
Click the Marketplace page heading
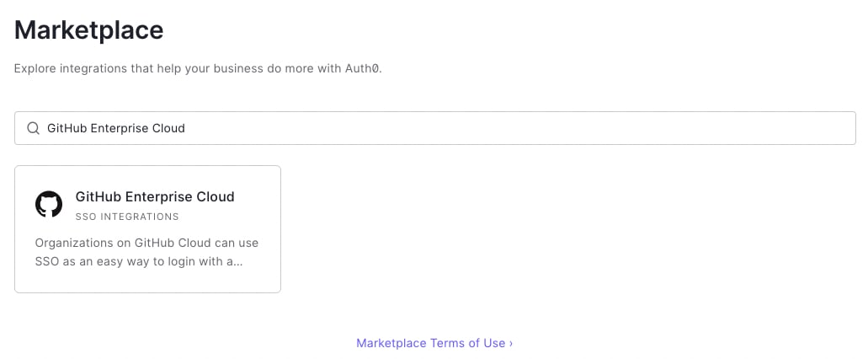[88, 30]
